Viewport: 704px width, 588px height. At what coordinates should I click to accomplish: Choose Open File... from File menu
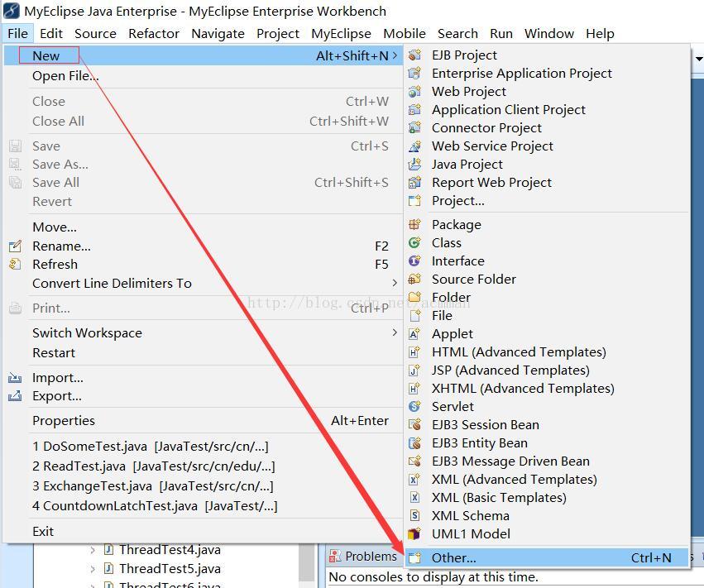coord(204,76)
